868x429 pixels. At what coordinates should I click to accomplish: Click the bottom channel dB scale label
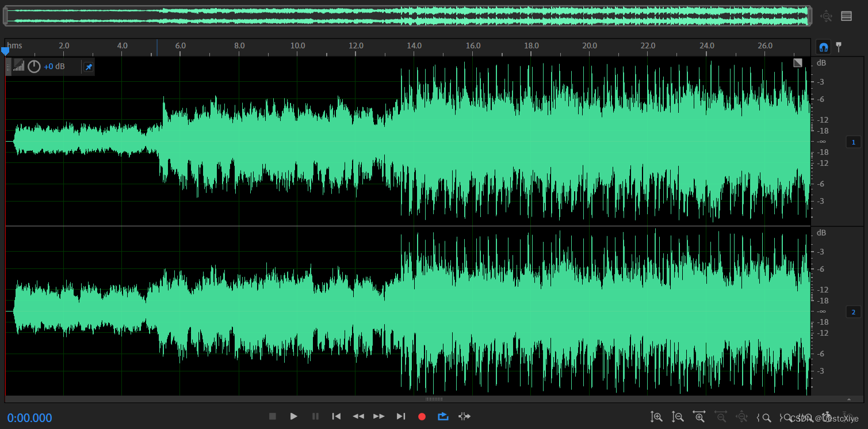(821, 233)
